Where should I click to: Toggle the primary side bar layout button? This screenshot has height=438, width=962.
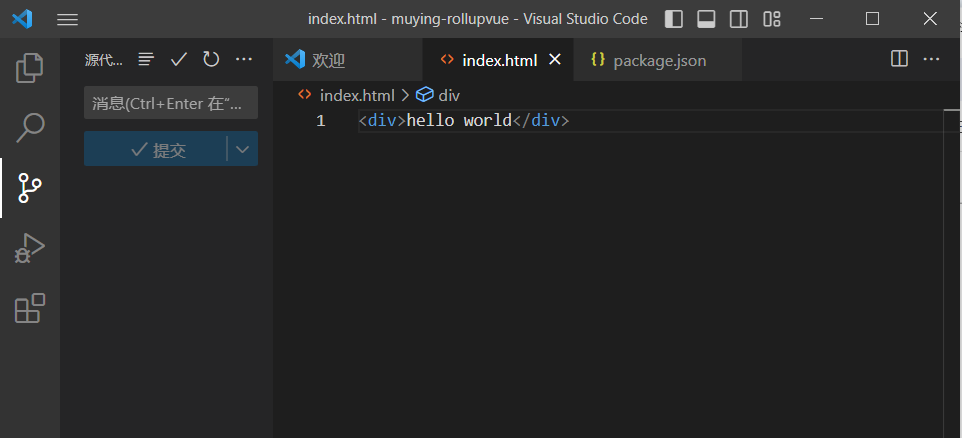(x=674, y=19)
